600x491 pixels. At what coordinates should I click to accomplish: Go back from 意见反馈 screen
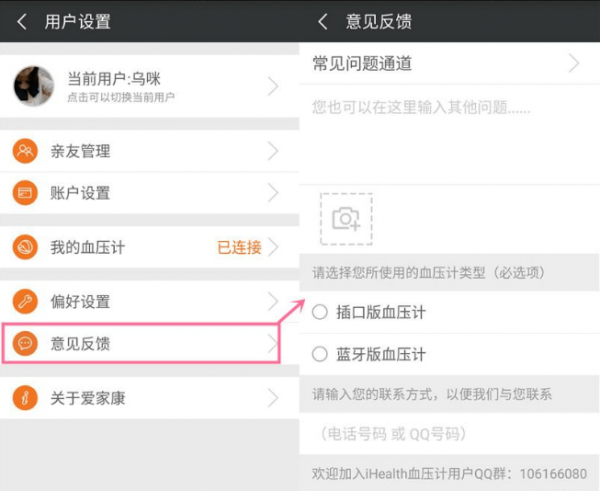tap(322, 21)
